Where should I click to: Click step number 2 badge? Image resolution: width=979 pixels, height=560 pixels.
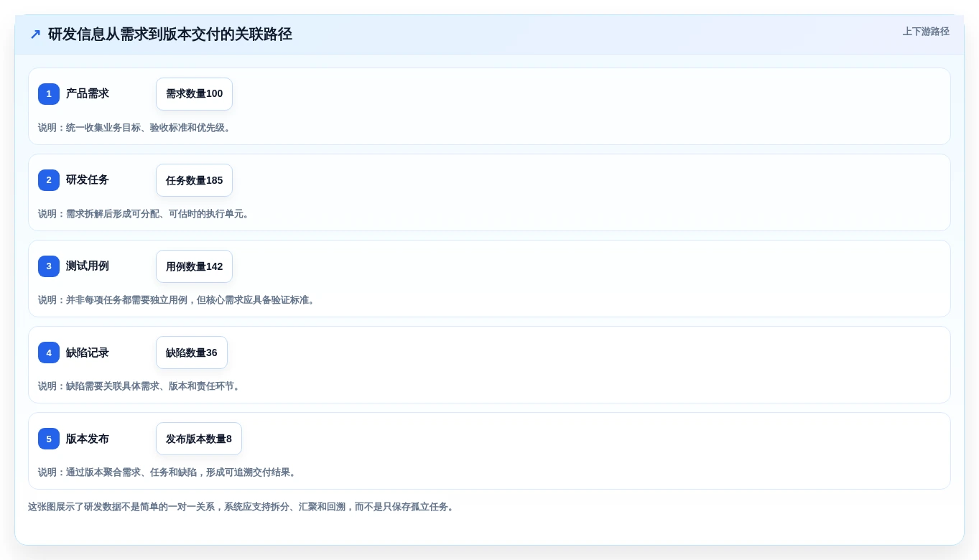click(x=49, y=180)
